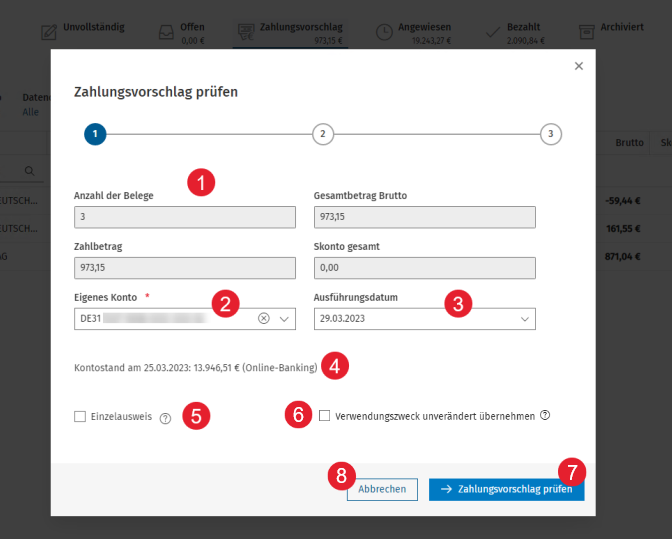Click the Kontostand am 25.03.2023 text
This screenshot has width=672, height=539.
(196, 368)
